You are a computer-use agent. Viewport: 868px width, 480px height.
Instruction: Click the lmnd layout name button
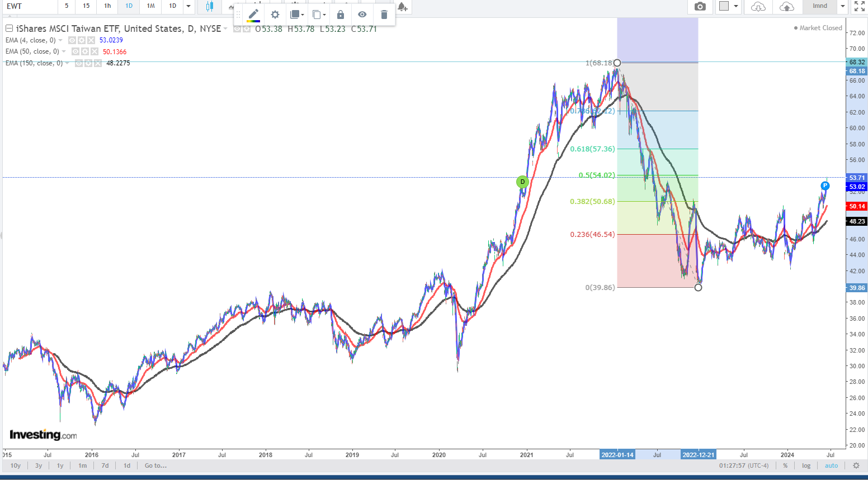click(820, 6)
